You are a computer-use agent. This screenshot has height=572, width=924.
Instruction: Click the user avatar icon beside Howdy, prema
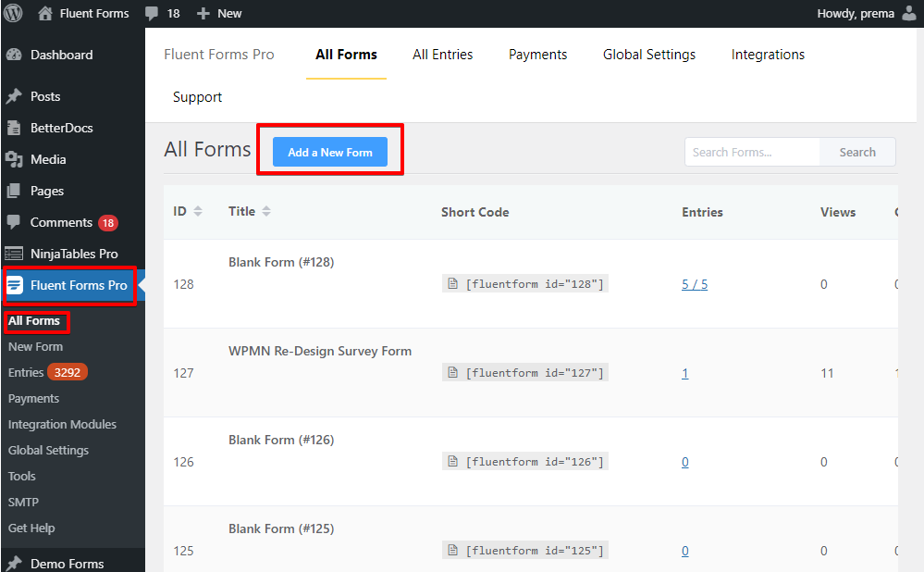click(909, 13)
